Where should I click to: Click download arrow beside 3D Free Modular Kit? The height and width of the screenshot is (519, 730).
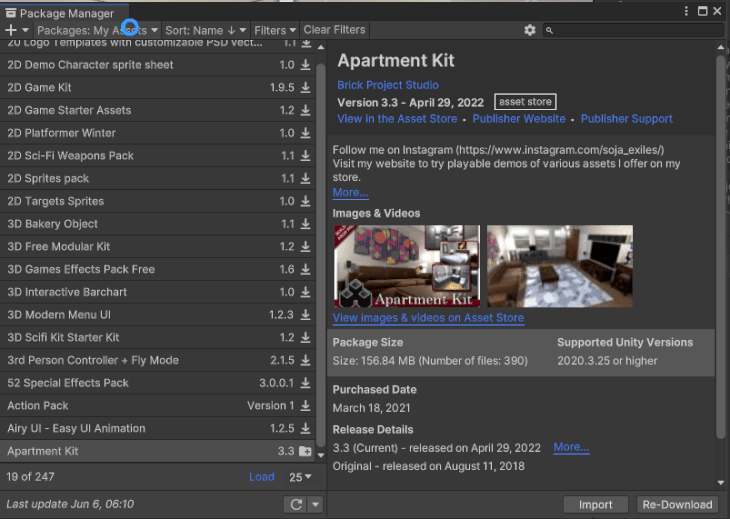(x=305, y=247)
